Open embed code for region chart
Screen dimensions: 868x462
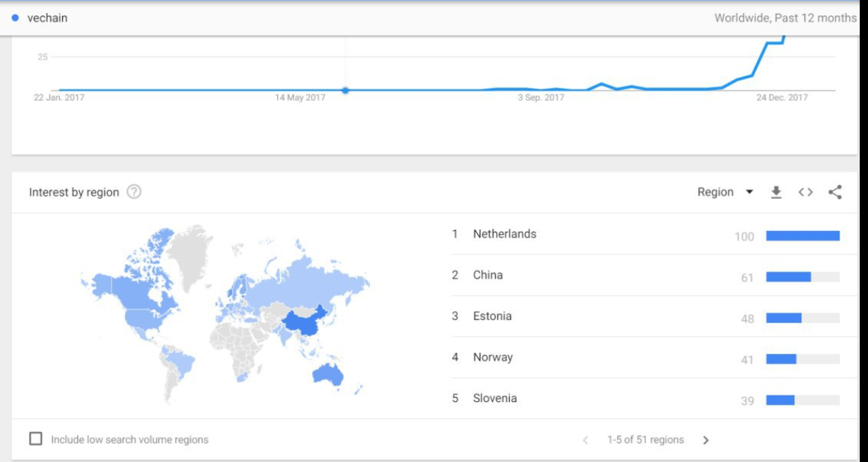(x=805, y=192)
